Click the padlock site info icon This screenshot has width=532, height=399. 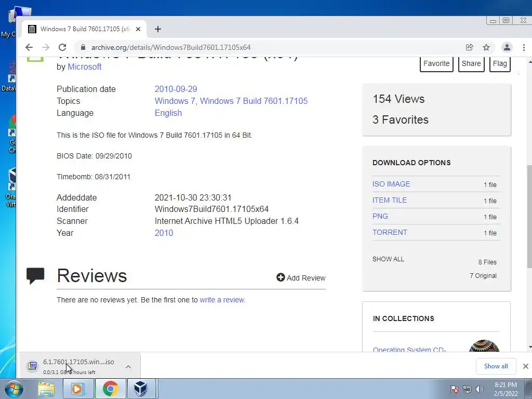[83, 47]
